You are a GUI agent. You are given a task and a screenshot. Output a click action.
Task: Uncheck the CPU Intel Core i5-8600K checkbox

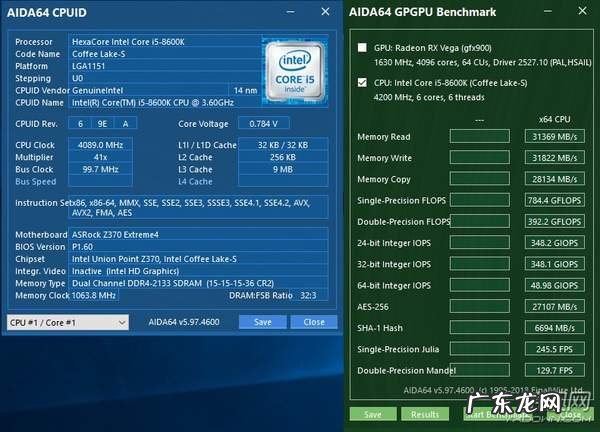pyautogui.click(x=362, y=83)
